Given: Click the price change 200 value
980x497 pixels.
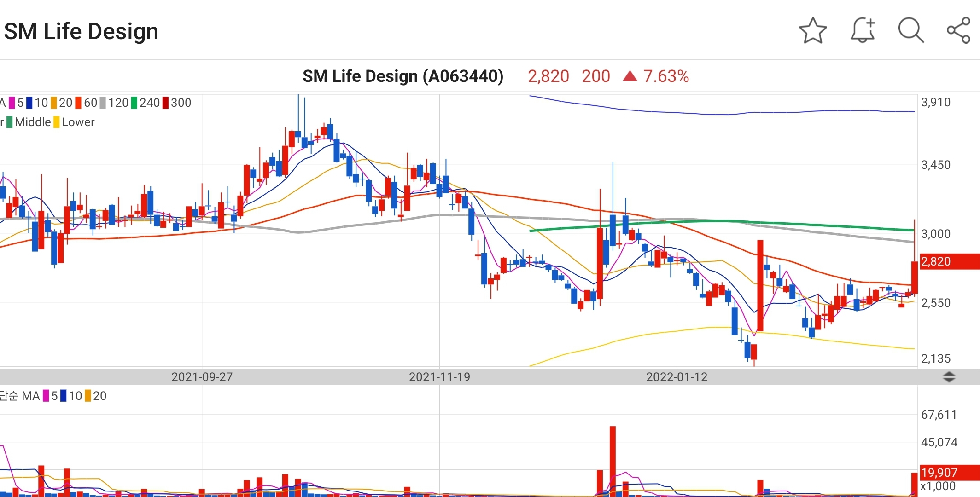Looking at the screenshot, I should pyautogui.click(x=596, y=76).
